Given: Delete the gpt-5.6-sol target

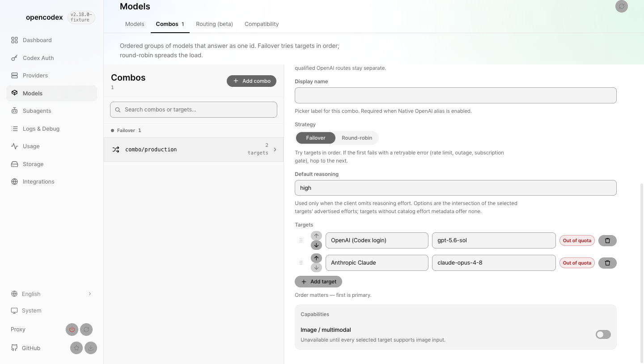Looking at the screenshot, I should tap(607, 240).
